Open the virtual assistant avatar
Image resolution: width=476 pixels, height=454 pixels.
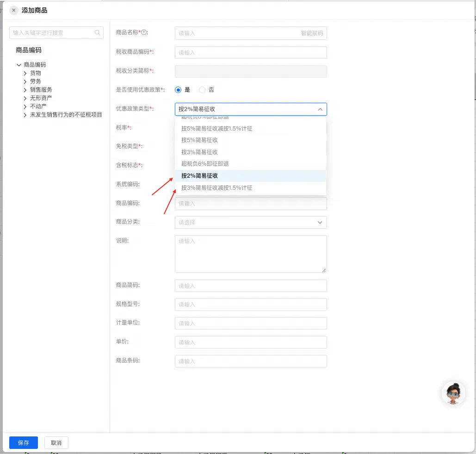[x=453, y=394]
